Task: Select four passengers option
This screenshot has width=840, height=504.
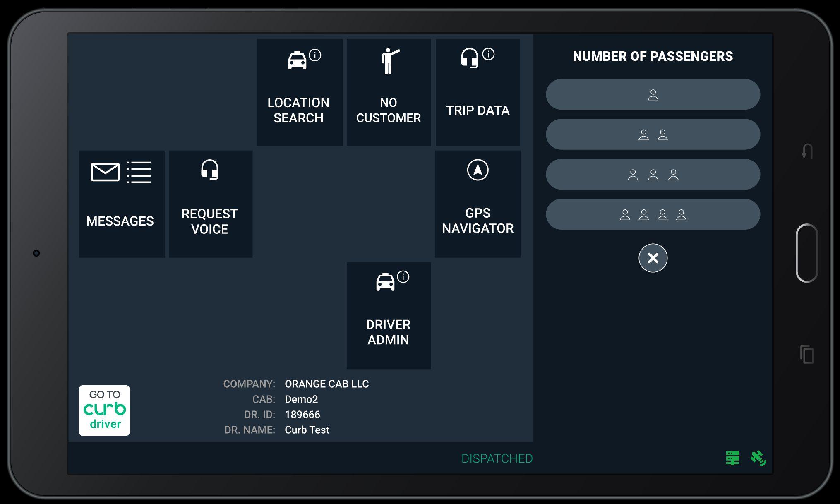Action: [653, 214]
